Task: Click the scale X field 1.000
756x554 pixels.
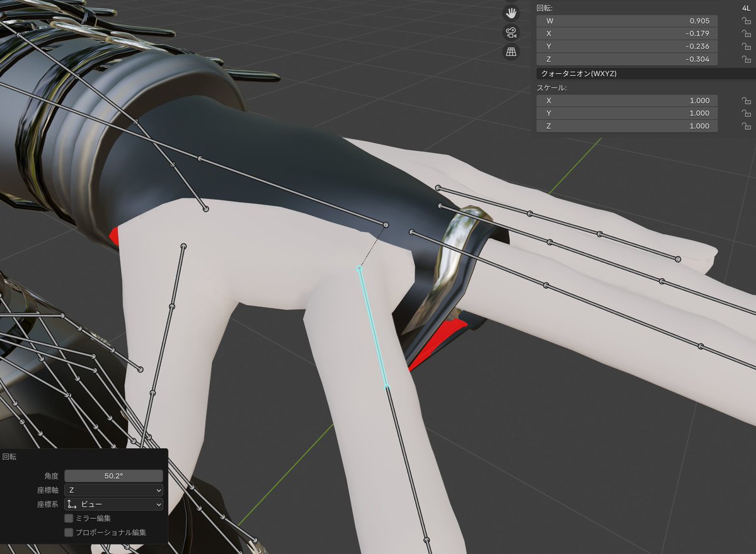Action: pyautogui.click(x=627, y=101)
